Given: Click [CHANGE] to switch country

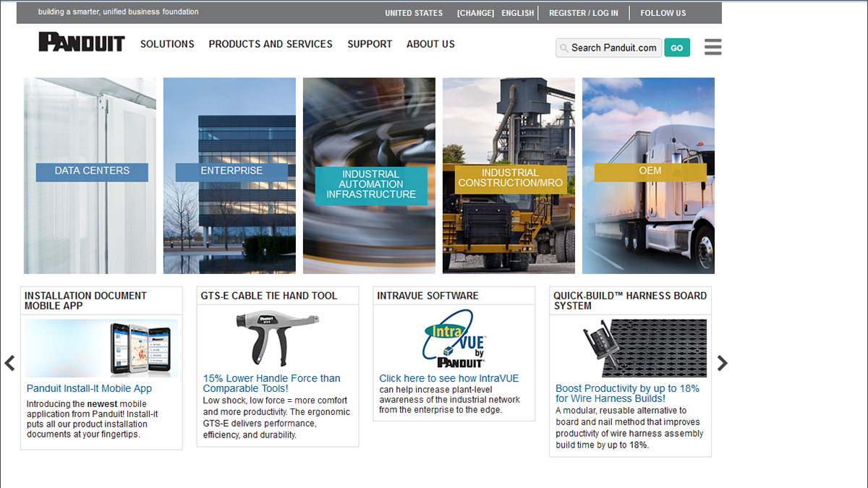Looking at the screenshot, I should (475, 13).
